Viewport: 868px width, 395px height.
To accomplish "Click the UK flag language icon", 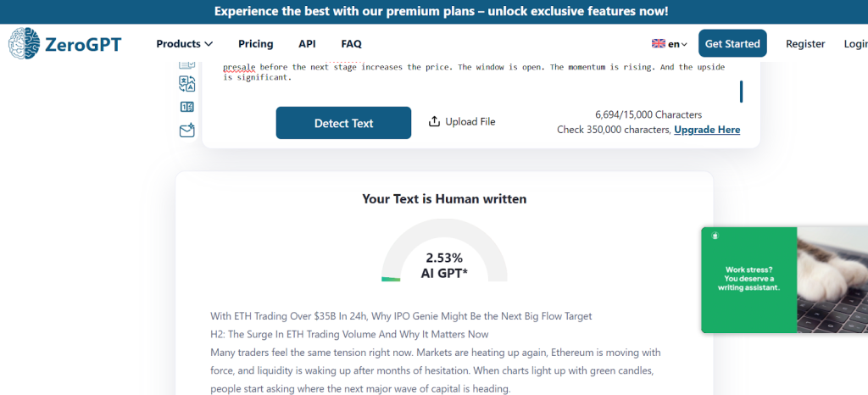I will click(x=658, y=44).
